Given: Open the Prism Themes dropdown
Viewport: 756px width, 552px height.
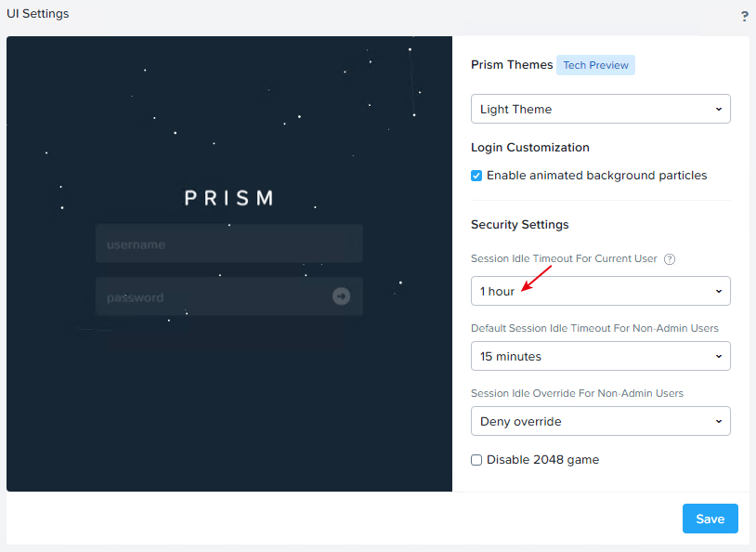Looking at the screenshot, I should (x=600, y=109).
